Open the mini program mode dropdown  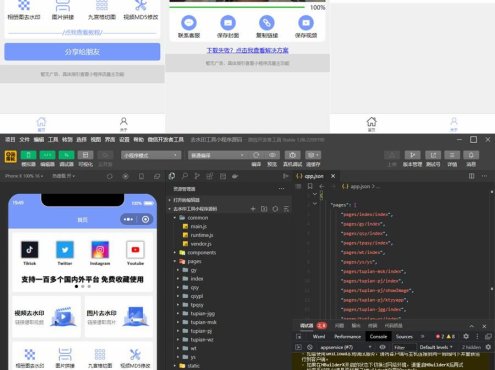[x=151, y=155]
